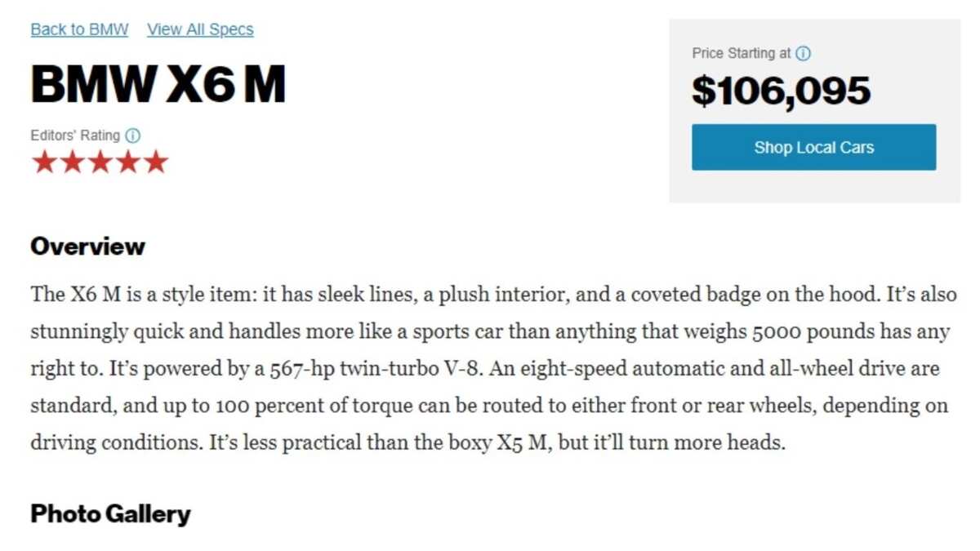Open the Editors' Rating info icon
The image size is (980, 551).
point(132,136)
